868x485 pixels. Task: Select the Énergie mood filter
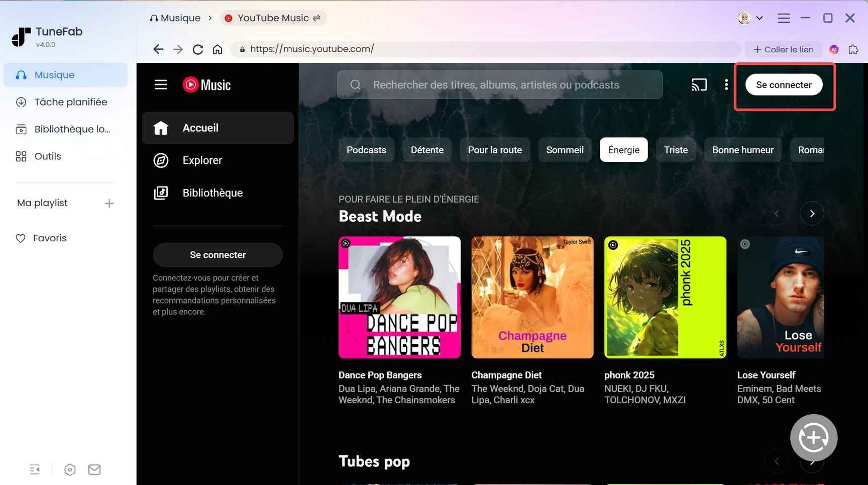pyautogui.click(x=623, y=149)
